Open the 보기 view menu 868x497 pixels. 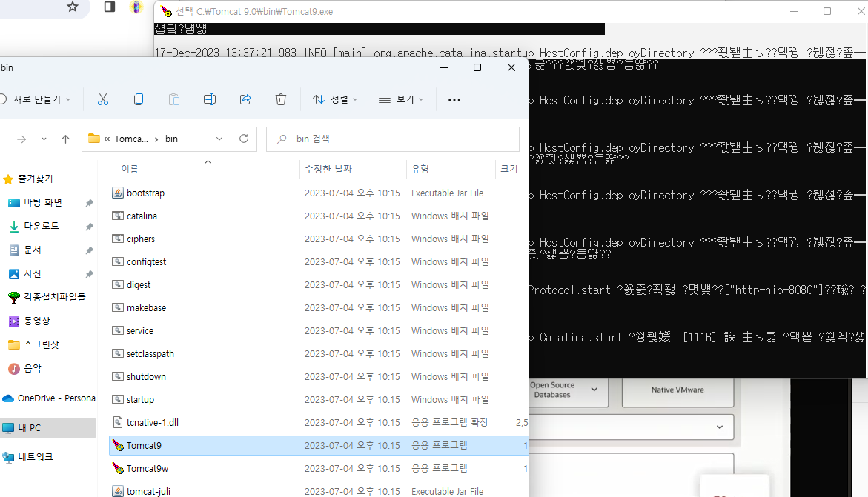[x=401, y=99]
